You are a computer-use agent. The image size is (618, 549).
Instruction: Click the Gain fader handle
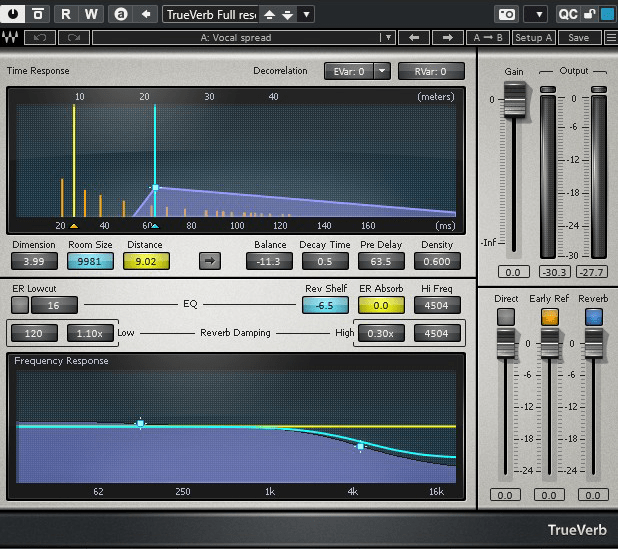pyautogui.click(x=513, y=99)
